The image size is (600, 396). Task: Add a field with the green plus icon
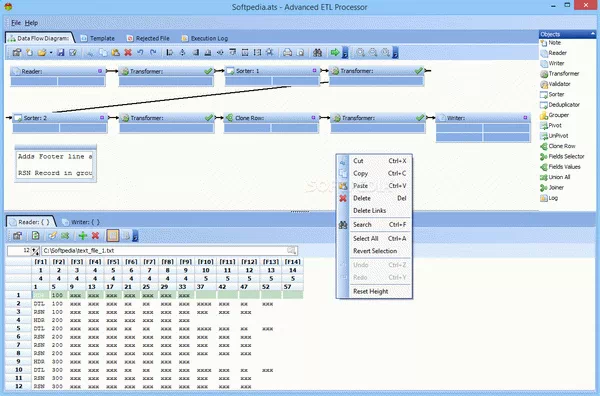tap(83, 236)
